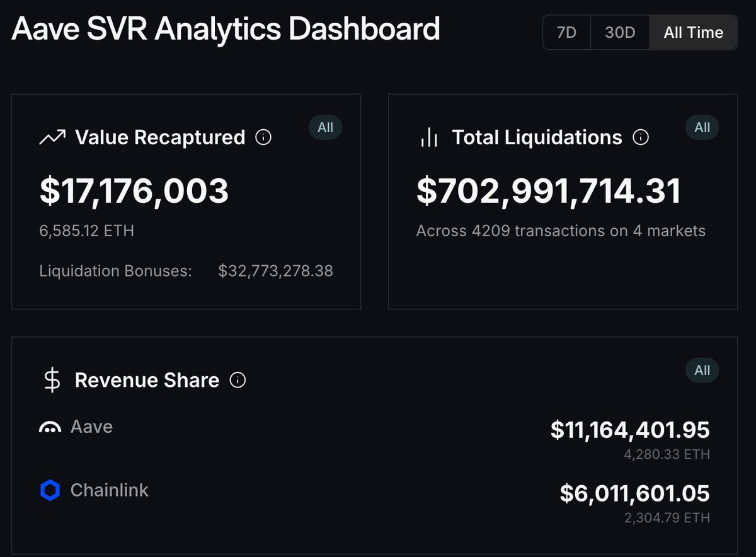Open Revenue Share info tooltip icon
The image size is (756, 557).
click(x=238, y=380)
